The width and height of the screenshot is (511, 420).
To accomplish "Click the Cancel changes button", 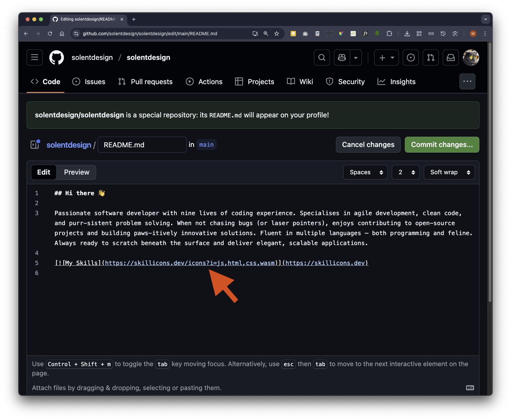I will [368, 145].
